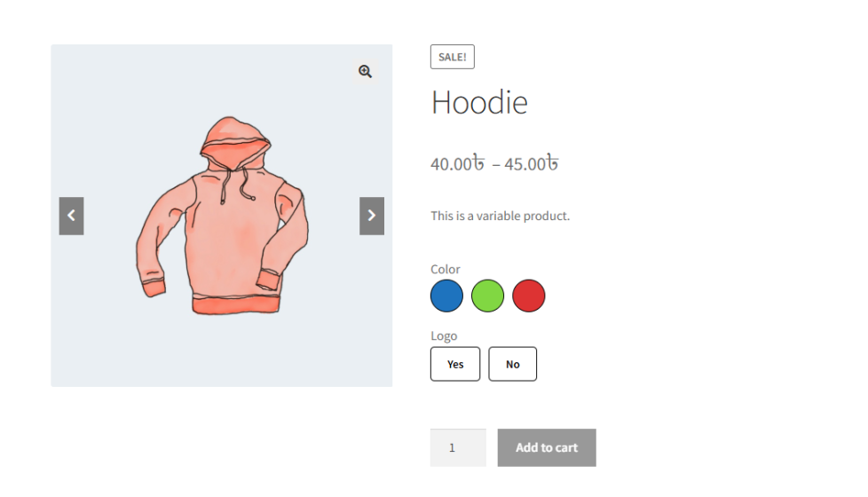This screenshot has height=497, width=868.
Task: Advance to the next gallery image arrow
Action: (x=372, y=216)
